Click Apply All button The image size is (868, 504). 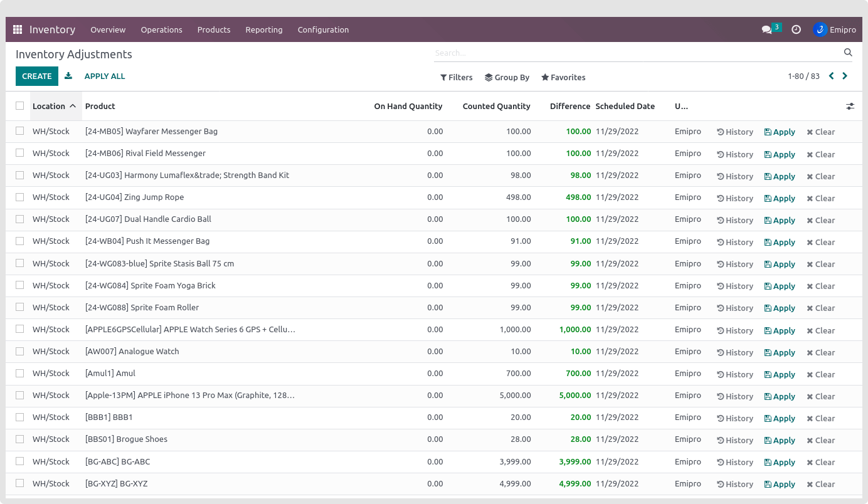(x=105, y=76)
